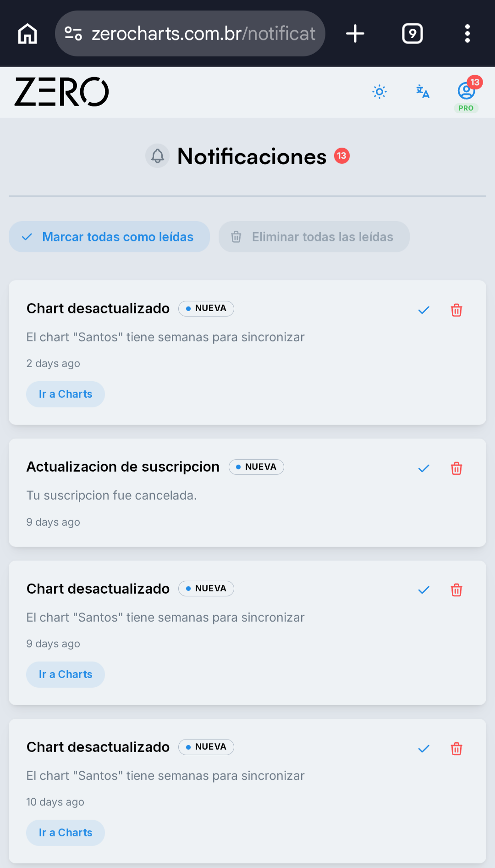495x868 pixels.
Task: Focus the zerocharts.com.br address bar
Action: [x=190, y=33]
